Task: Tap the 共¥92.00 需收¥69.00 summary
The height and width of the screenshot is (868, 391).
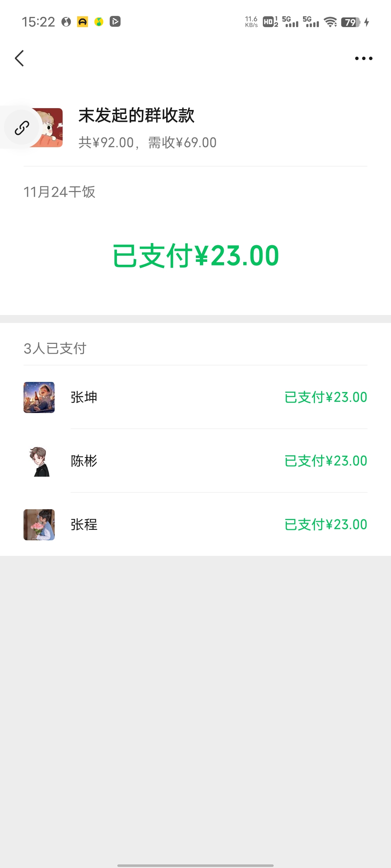Action: [x=147, y=142]
